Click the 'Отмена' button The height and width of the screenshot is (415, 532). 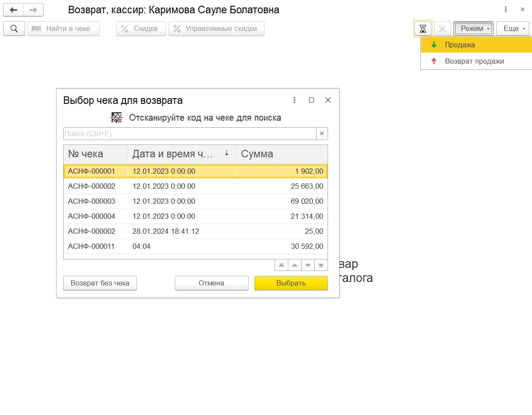(211, 283)
